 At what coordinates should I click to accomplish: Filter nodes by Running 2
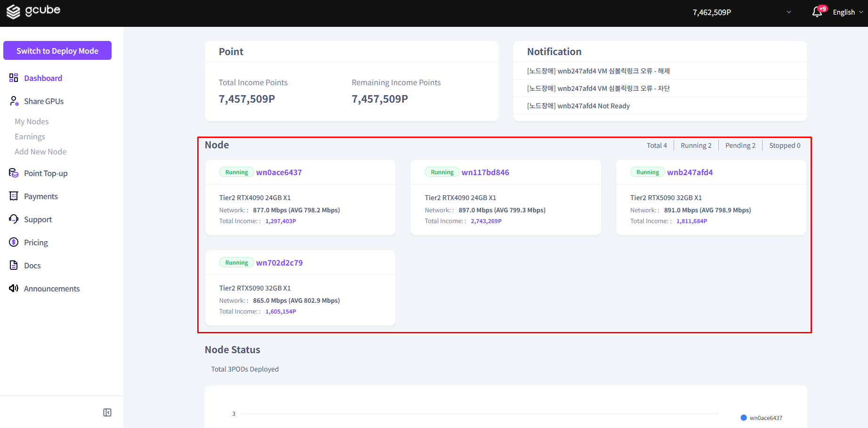(696, 145)
